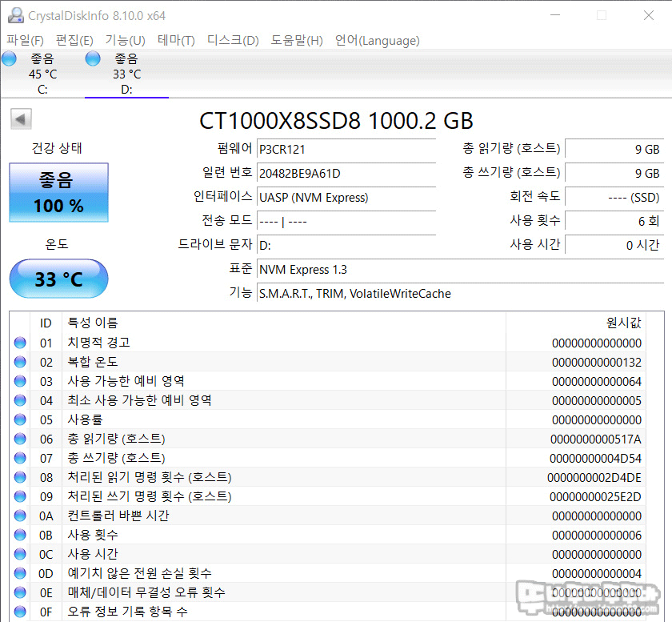Click the disk model title CT1000X8SSD8 1000.2 GB
Screen dimensions: 672x622
click(x=337, y=121)
